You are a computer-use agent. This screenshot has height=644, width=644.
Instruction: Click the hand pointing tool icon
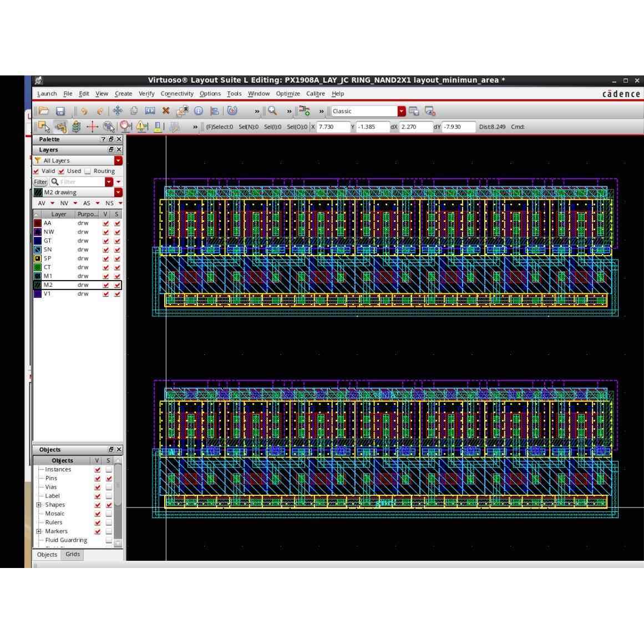pos(60,127)
